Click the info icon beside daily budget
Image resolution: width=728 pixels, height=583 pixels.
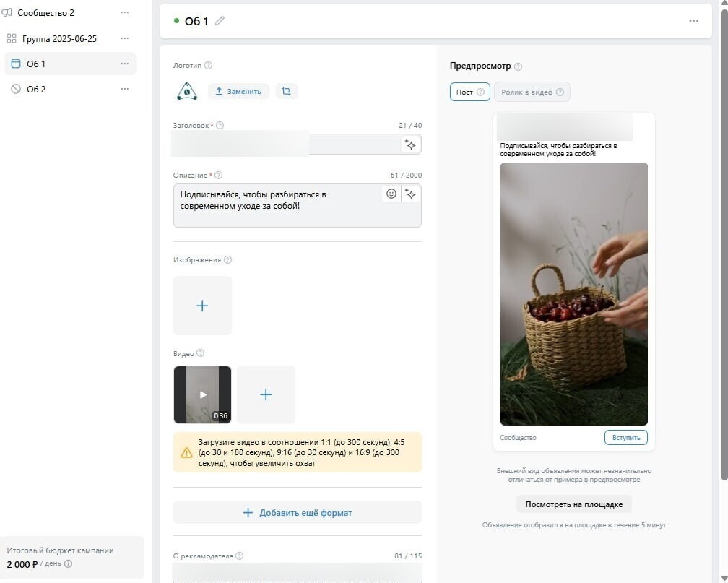coord(68,564)
